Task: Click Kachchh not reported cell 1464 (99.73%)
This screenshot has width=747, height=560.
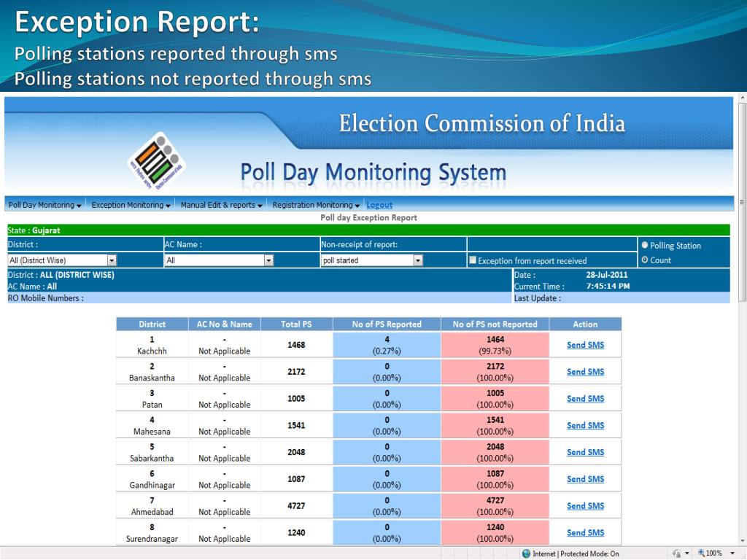Action: pyautogui.click(x=495, y=345)
